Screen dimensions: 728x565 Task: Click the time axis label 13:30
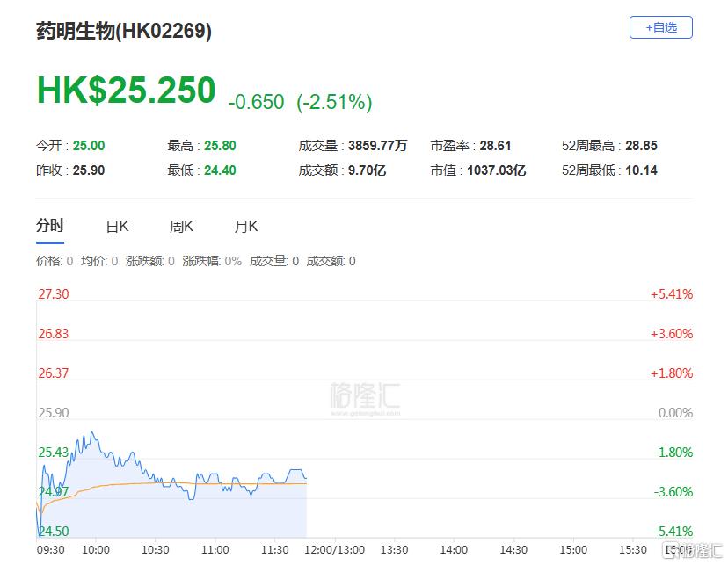394,550
